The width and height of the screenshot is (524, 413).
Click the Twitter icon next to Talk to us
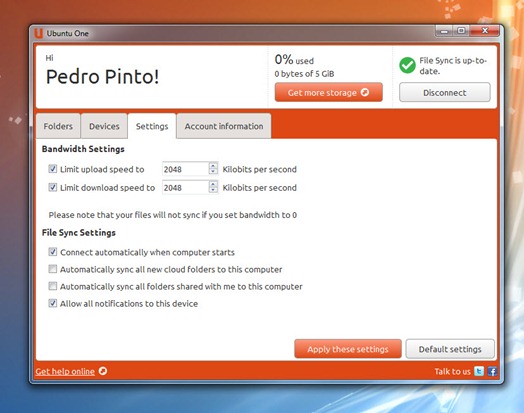479,371
